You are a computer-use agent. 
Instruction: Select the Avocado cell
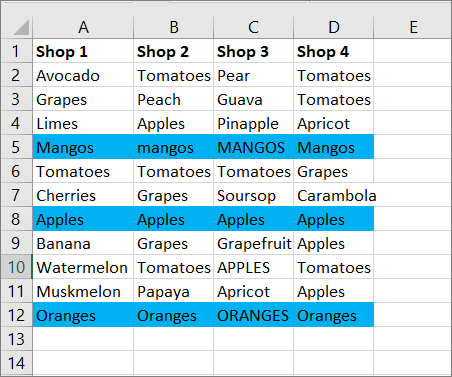point(83,75)
